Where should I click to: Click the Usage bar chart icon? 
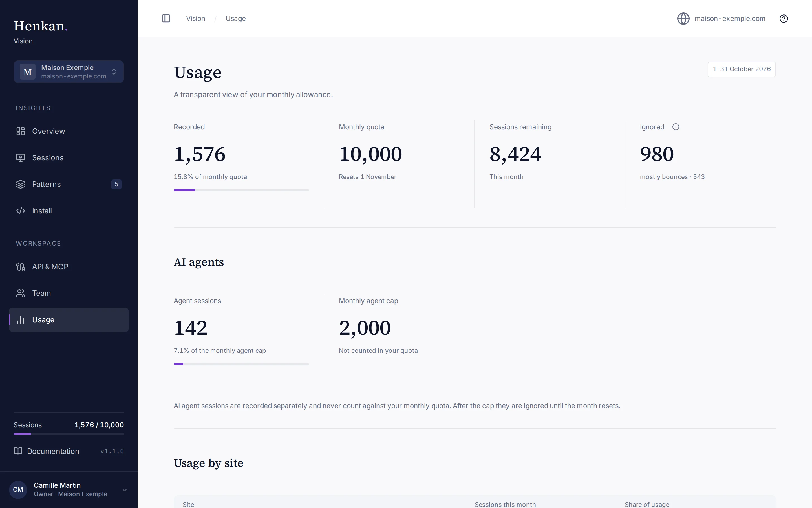click(21, 319)
